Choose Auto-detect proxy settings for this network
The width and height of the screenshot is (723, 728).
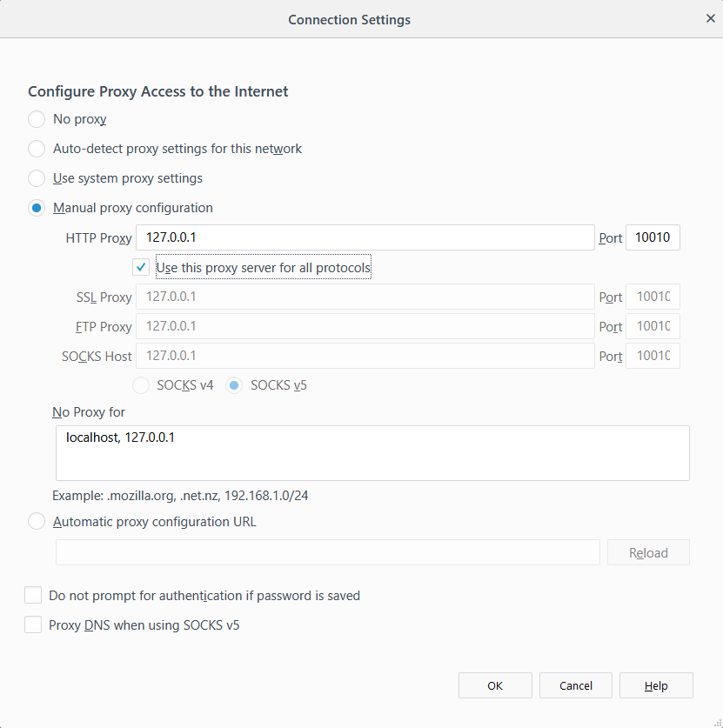pyautogui.click(x=36, y=149)
